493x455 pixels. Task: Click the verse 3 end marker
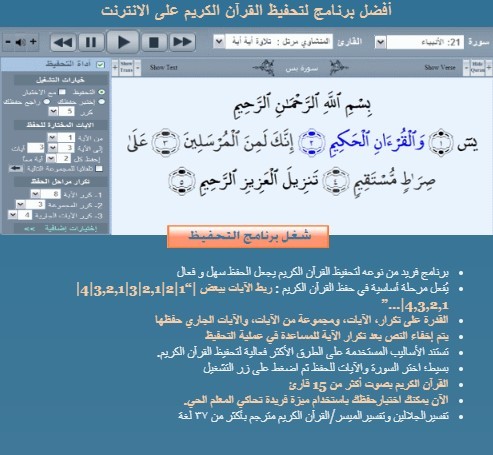point(165,143)
